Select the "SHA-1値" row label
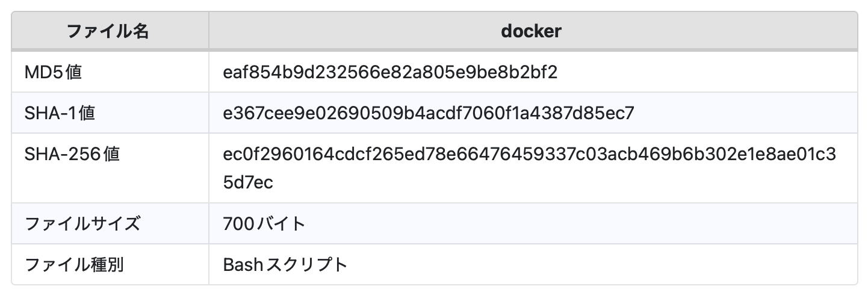This screenshot has height=295, width=868. (60, 113)
